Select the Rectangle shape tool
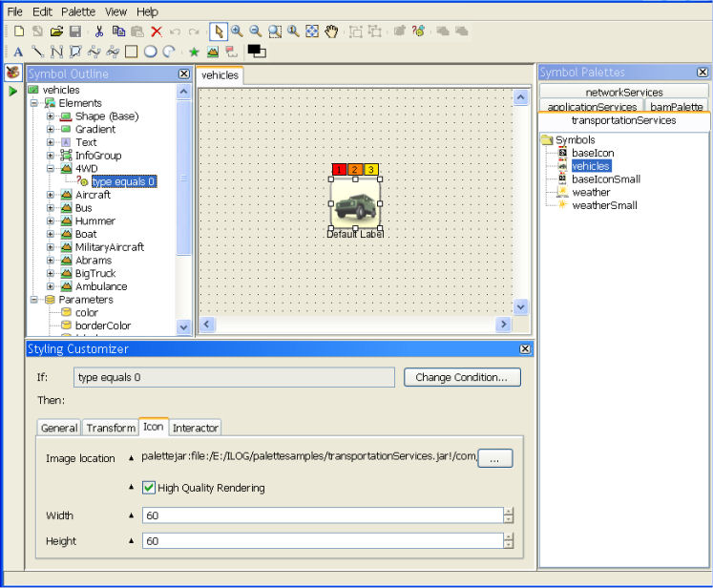 click(x=132, y=52)
